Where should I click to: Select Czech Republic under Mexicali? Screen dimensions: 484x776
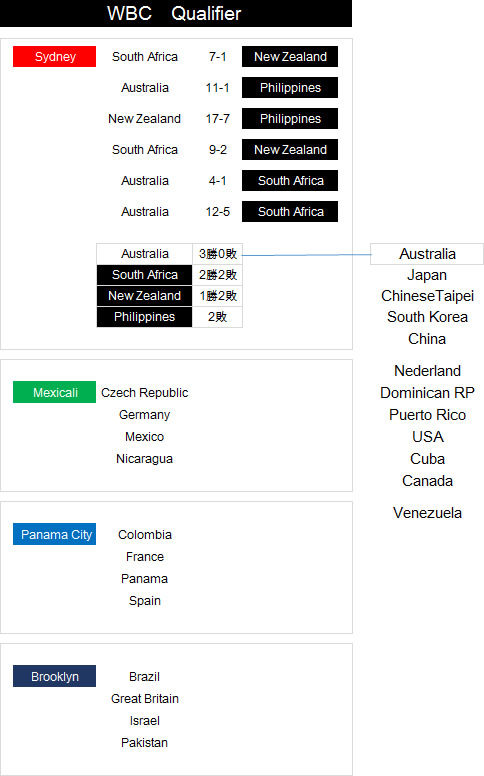145,392
